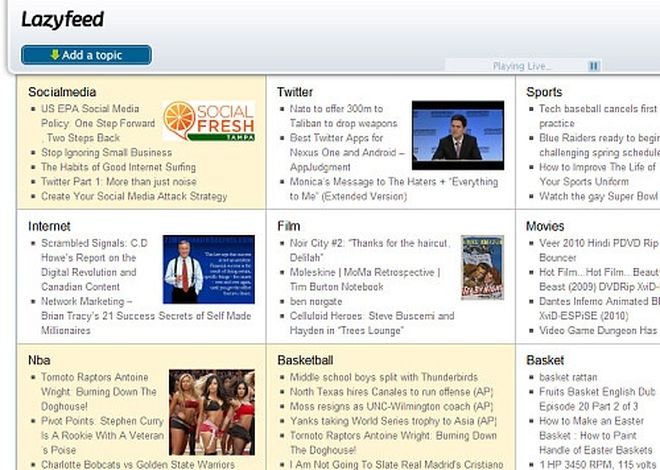Open 'Charlotte Bobcats vs Golden State Warriors'
Viewport: 660px width, 470px height.
point(138,464)
